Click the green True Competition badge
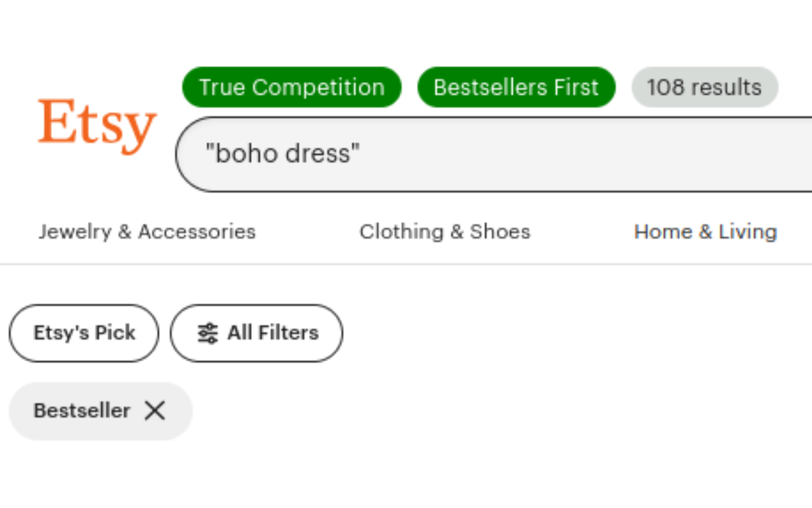The height and width of the screenshot is (508, 812). (x=291, y=87)
